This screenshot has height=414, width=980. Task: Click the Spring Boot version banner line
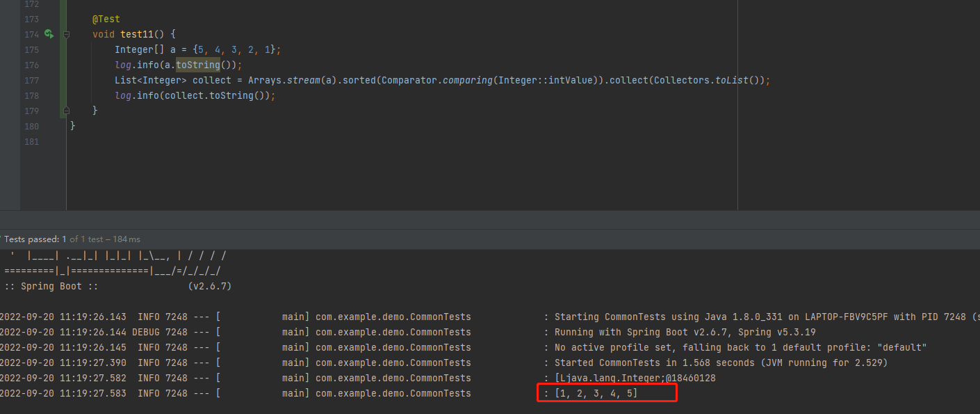(118, 286)
